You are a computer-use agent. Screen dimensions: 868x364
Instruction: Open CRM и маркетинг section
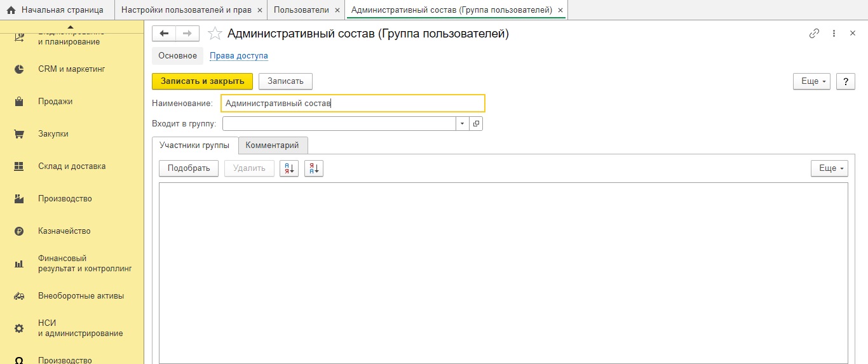click(72, 69)
